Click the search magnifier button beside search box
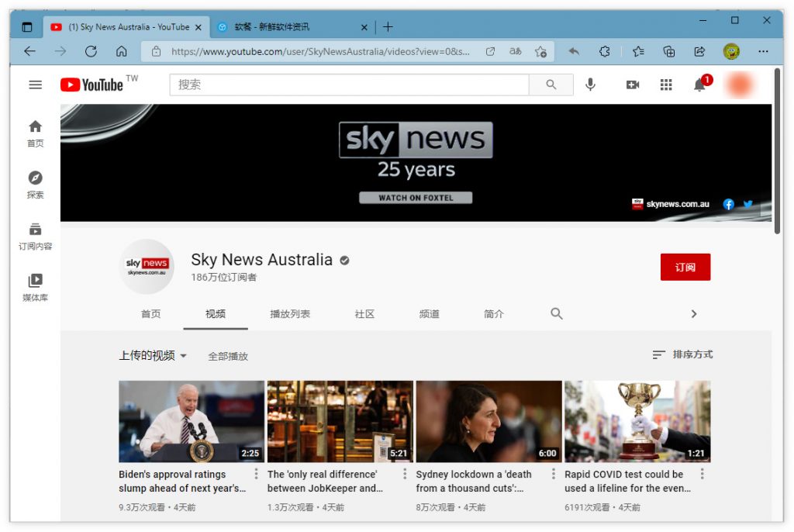Image resolution: width=794 pixels, height=532 pixels. coord(551,85)
